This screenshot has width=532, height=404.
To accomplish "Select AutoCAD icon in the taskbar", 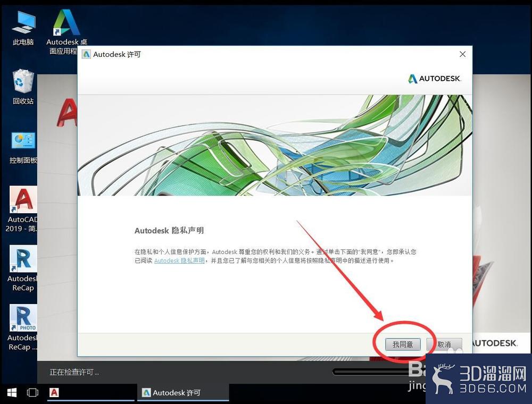I will 54,392.
